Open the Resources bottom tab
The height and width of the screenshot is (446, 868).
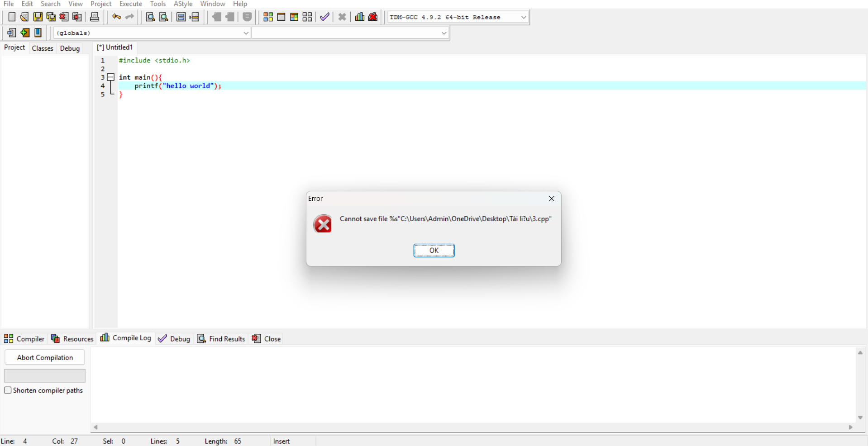click(72, 339)
